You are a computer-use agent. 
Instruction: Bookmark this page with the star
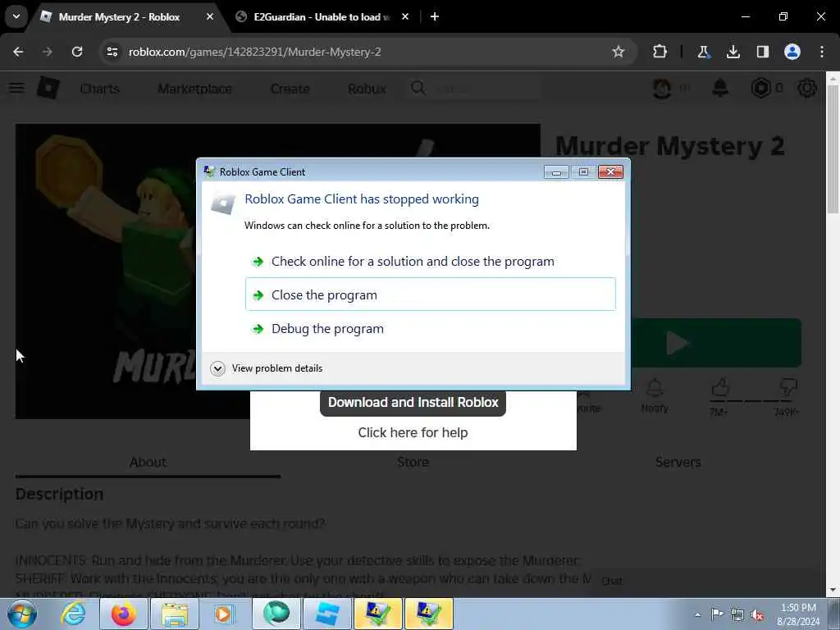619,52
